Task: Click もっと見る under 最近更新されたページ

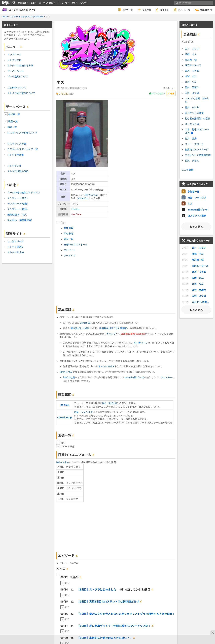Action: coord(196,309)
